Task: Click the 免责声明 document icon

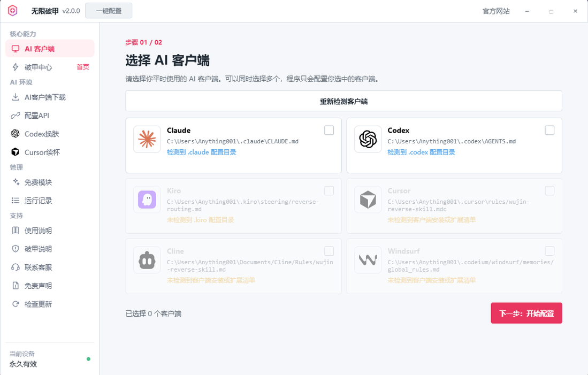Action: (x=16, y=286)
